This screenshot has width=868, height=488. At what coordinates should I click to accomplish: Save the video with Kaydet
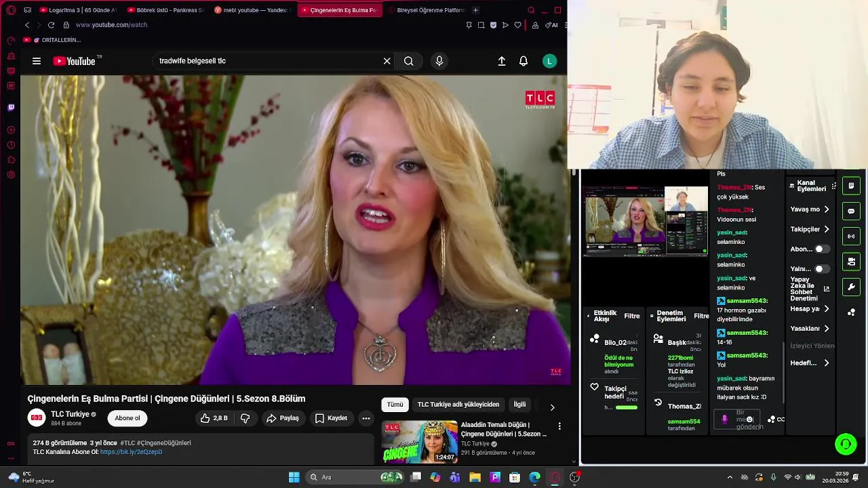click(332, 418)
